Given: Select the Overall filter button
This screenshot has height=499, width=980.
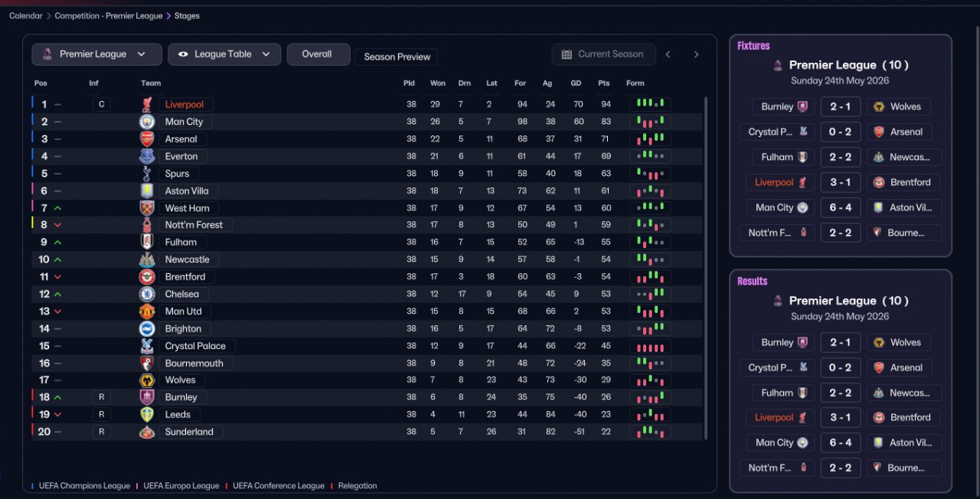Looking at the screenshot, I should (x=318, y=54).
